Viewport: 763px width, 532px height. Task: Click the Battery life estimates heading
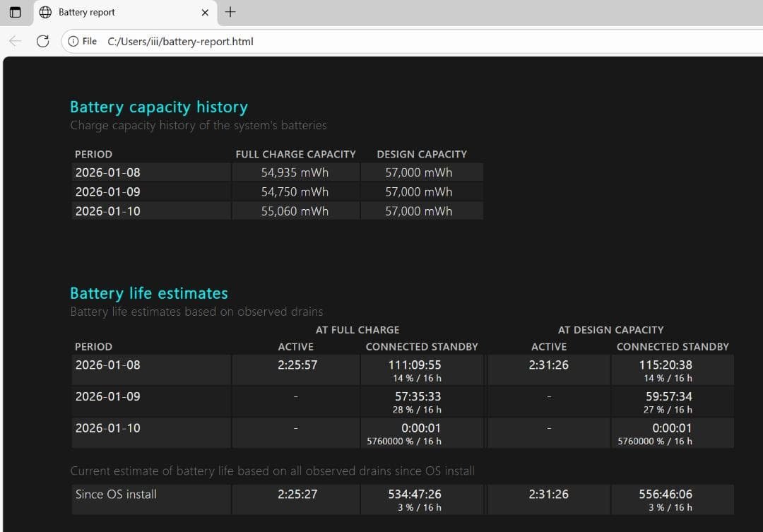(x=148, y=292)
